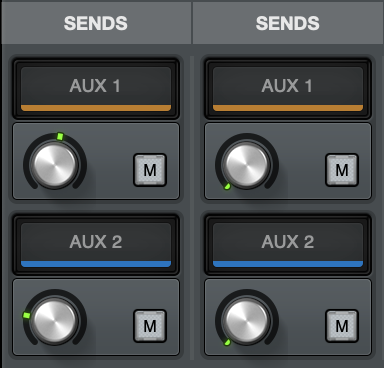Screen dimensions: 384x368
Task: Click the left channel SENDS header
Action: pyautogui.click(x=96, y=23)
